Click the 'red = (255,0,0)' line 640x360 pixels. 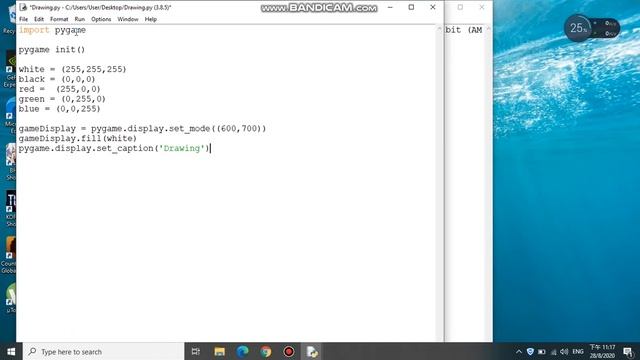(59, 89)
